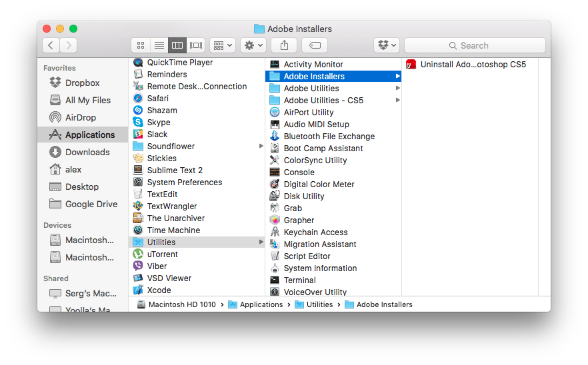Select the Safari compass icon
588x365 pixels.
pos(138,99)
